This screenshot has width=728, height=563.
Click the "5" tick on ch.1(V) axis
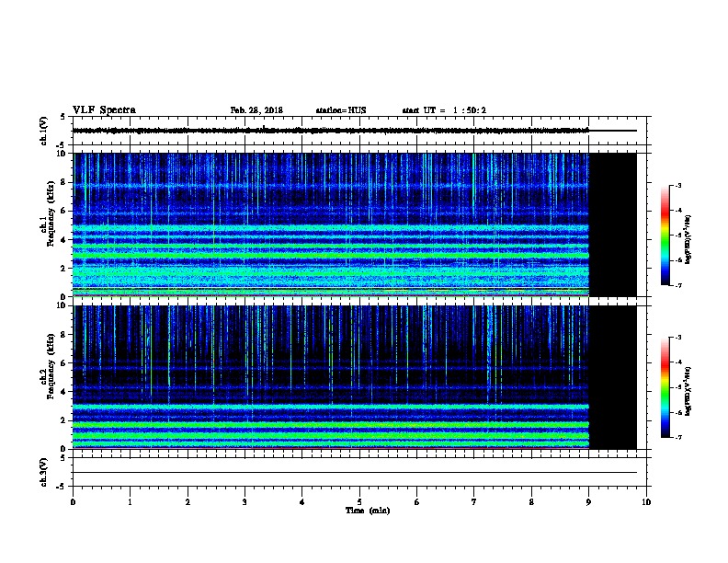pos(63,117)
